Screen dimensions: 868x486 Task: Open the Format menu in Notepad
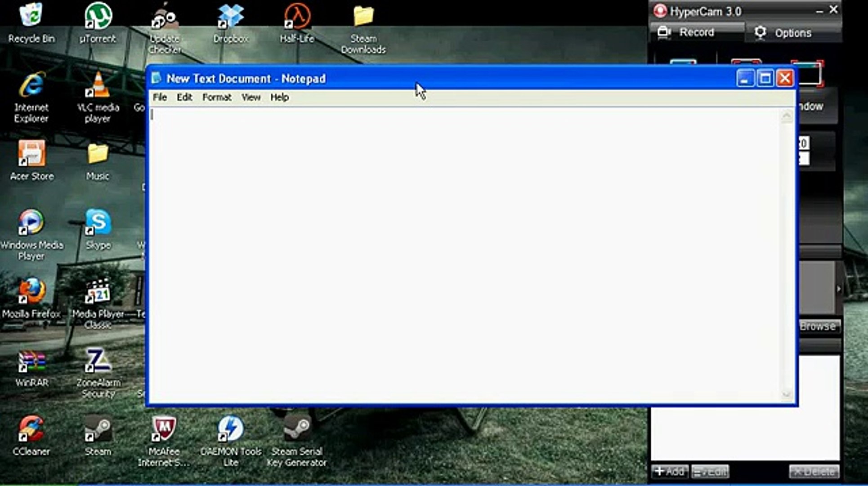pos(216,97)
